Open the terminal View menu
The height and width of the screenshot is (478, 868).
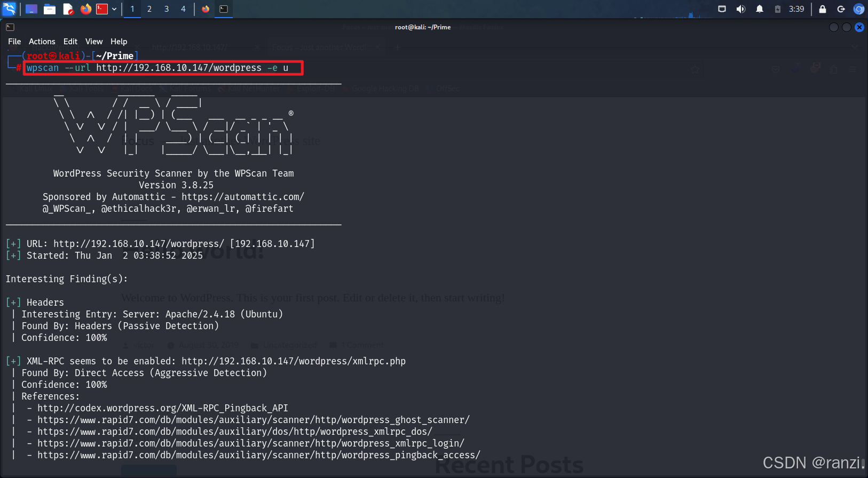pyautogui.click(x=94, y=42)
